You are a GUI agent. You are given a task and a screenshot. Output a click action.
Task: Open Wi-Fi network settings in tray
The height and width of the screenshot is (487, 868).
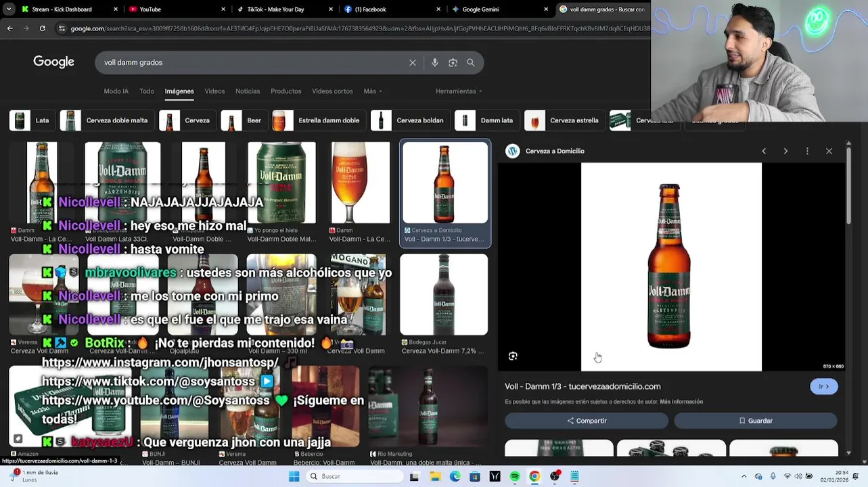(787, 476)
